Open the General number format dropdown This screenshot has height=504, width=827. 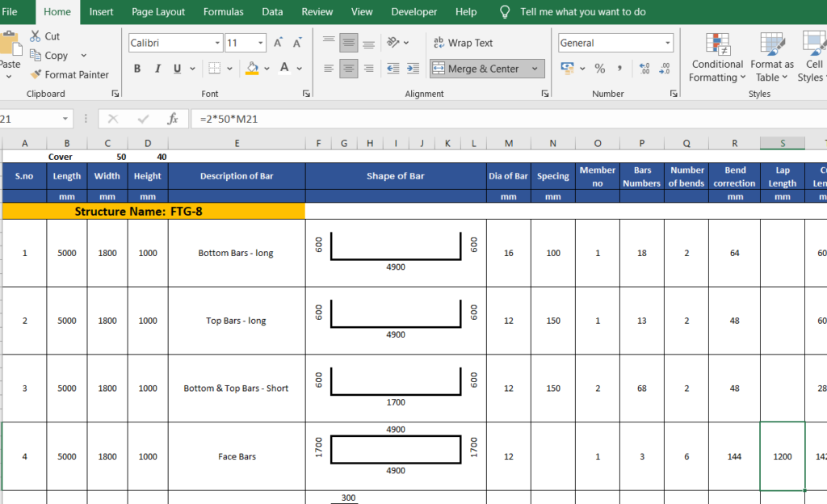pos(668,43)
